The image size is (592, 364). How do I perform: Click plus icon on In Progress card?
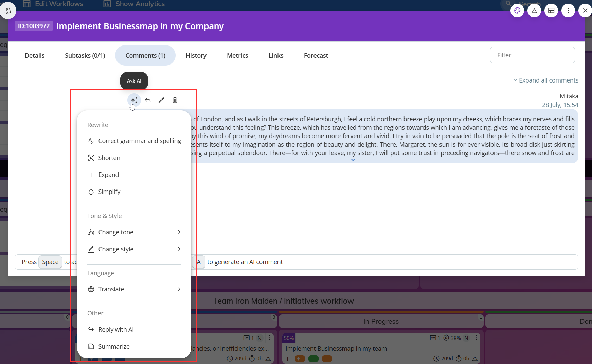pos(288,359)
